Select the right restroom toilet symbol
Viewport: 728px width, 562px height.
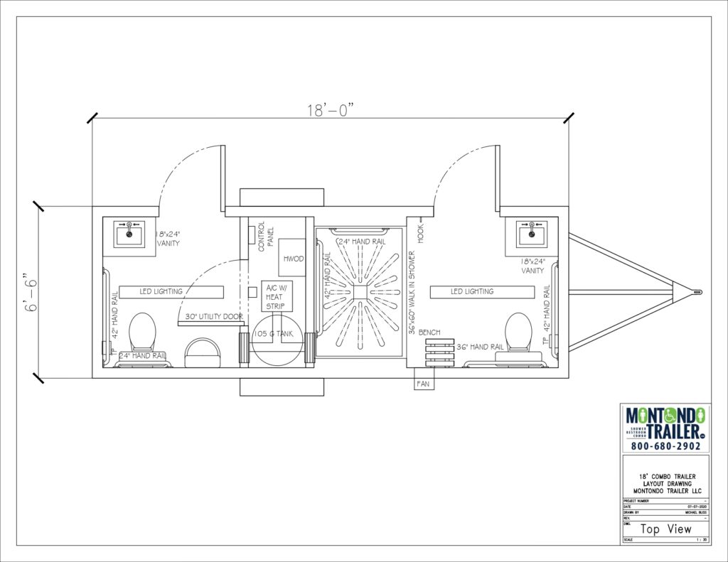pyautogui.click(x=518, y=332)
